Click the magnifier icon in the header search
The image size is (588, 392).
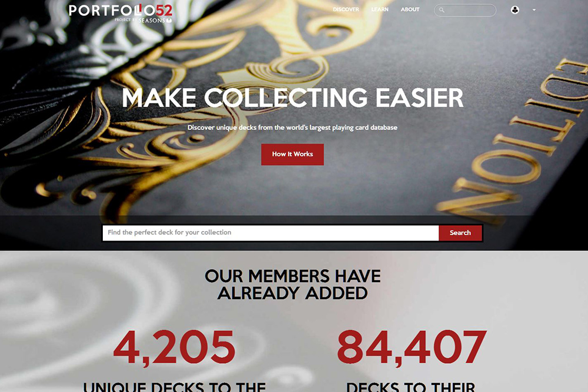click(x=442, y=10)
